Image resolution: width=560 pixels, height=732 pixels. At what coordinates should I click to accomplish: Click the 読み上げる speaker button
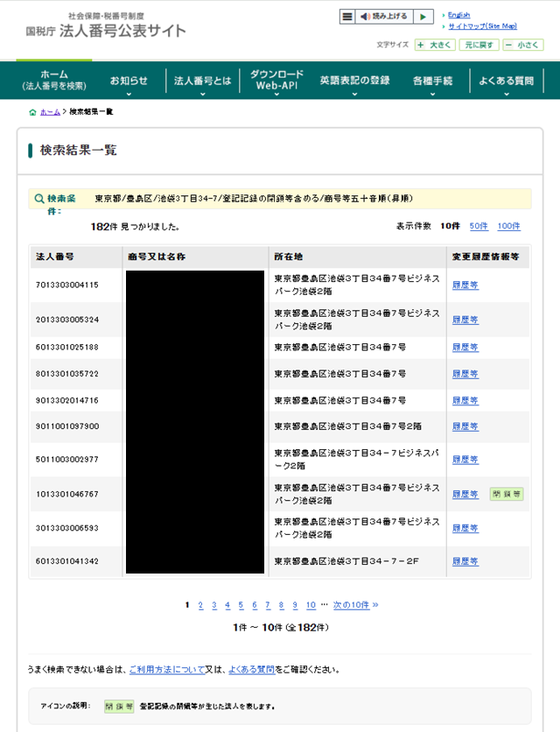pyautogui.click(x=384, y=17)
